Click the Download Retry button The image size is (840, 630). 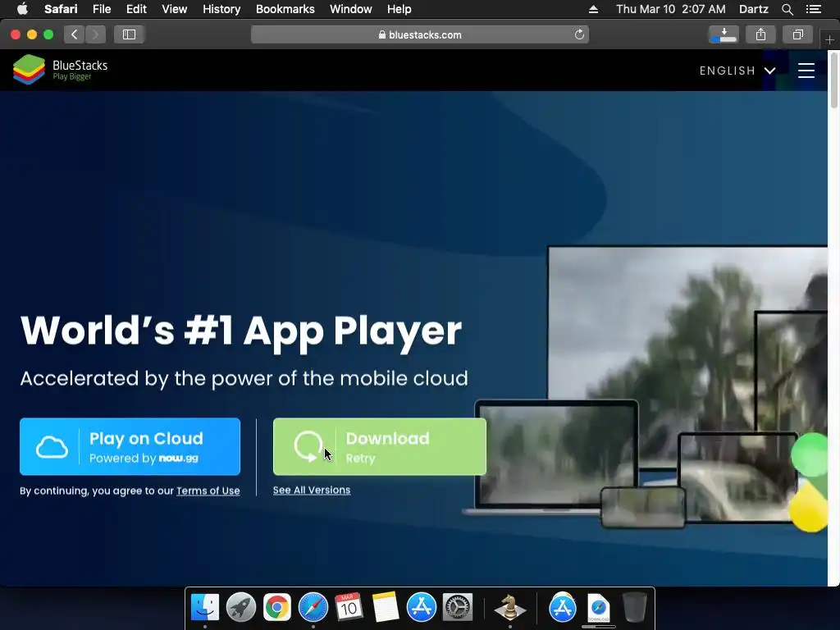tap(379, 446)
